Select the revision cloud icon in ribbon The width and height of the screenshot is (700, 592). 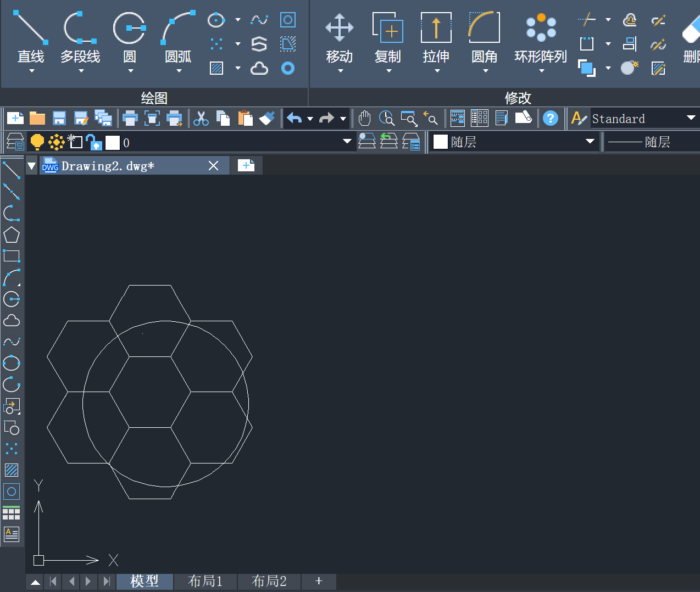point(259,68)
